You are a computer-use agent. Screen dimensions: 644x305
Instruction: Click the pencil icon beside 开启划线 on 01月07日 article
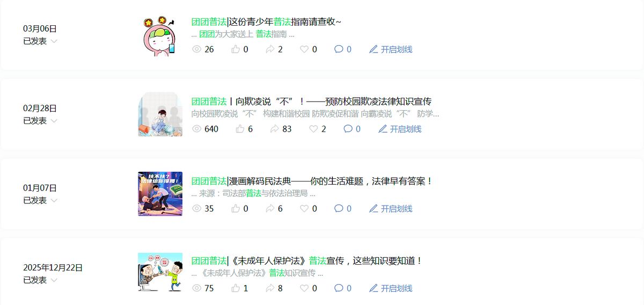click(374, 208)
